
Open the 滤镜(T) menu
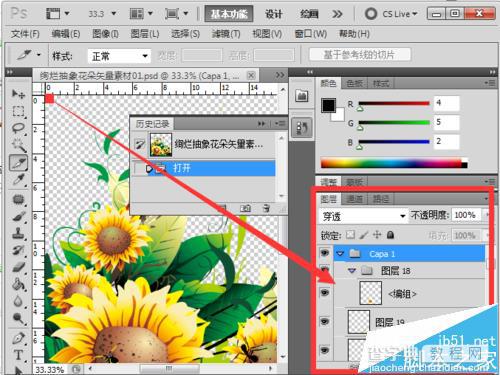(x=226, y=34)
